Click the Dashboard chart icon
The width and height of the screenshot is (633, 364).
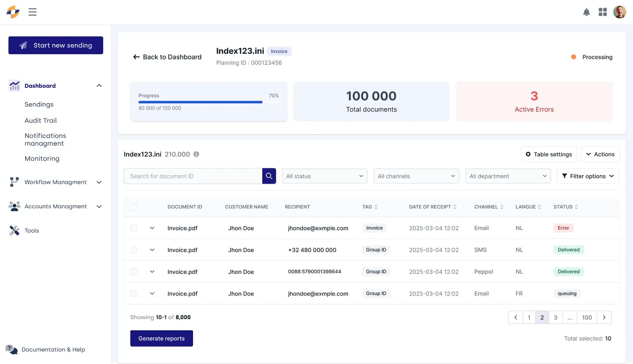pyautogui.click(x=14, y=86)
